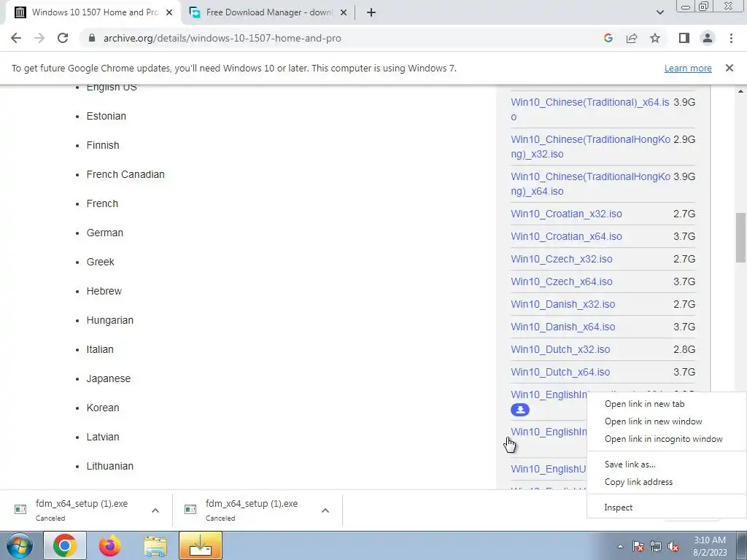Open a new browser tab
The image size is (747, 560).
pyautogui.click(x=371, y=12)
